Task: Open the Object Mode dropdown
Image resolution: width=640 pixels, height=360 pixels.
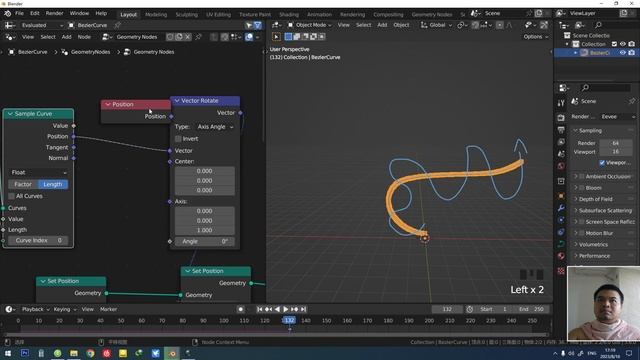Action: (x=310, y=25)
